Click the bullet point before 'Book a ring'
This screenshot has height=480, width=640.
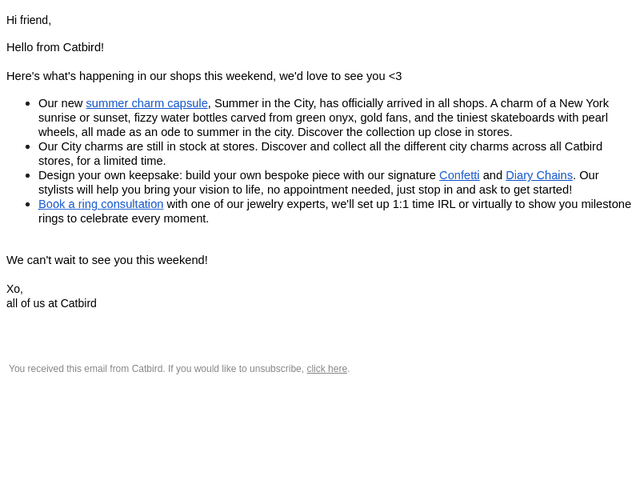[28, 204]
